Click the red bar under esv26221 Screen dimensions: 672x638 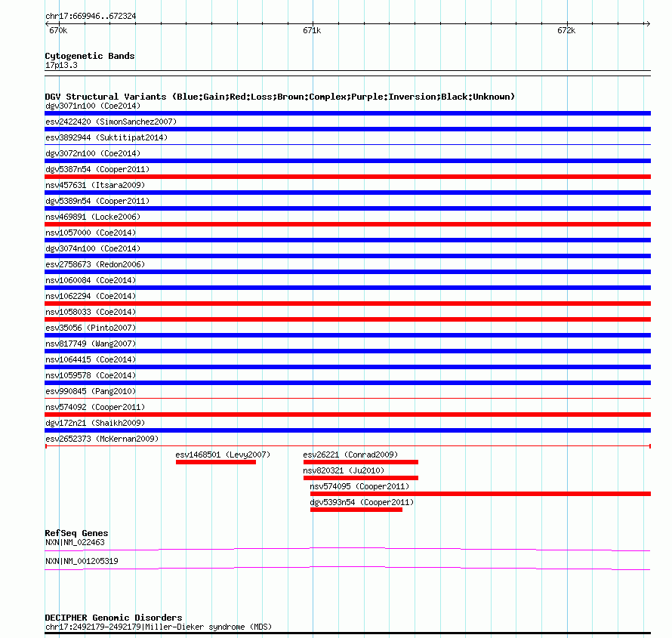(x=360, y=462)
